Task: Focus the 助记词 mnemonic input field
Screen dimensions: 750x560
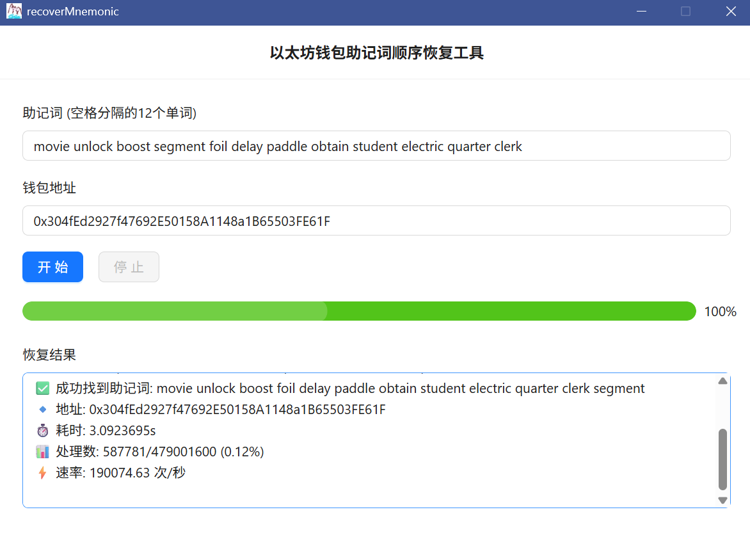Action: (376, 146)
